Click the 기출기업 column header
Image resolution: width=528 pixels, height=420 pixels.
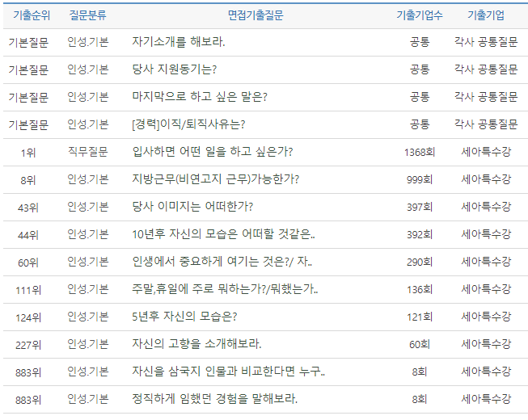pos(485,15)
